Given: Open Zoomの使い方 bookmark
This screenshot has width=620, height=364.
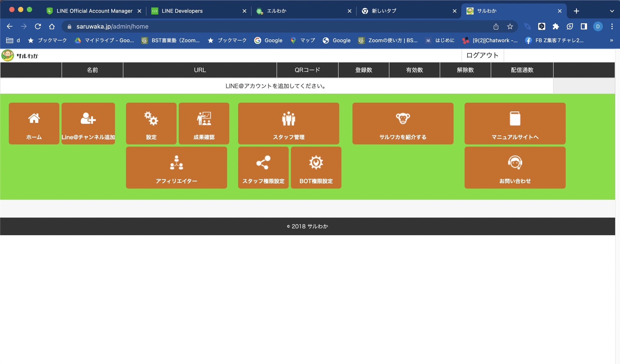Looking at the screenshot, I should (388, 40).
